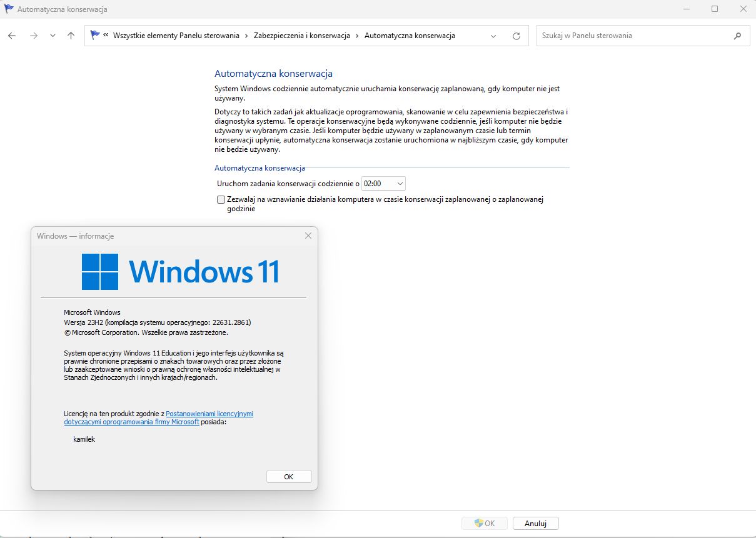Click the refresh icon in address bar
This screenshot has height=538, width=756.
point(517,36)
